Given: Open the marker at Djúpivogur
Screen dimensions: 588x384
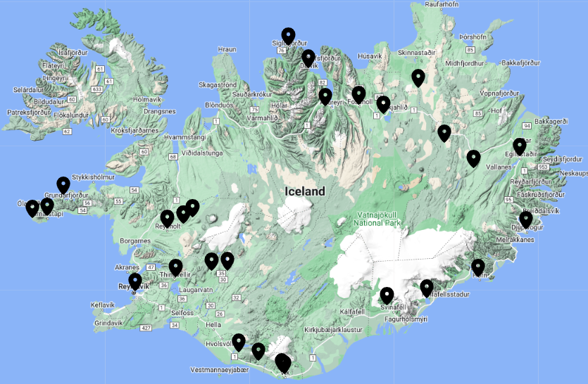Looking at the screenshot, I should 526,219.
